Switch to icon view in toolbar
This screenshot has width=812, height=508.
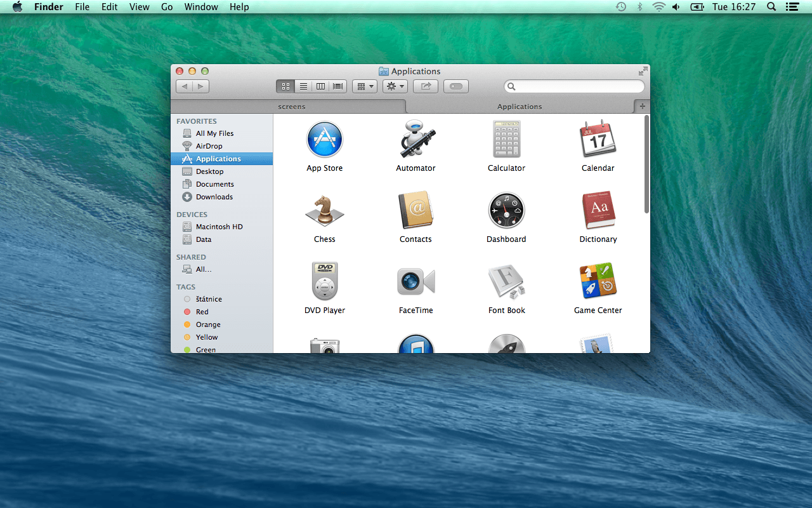click(285, 86)
